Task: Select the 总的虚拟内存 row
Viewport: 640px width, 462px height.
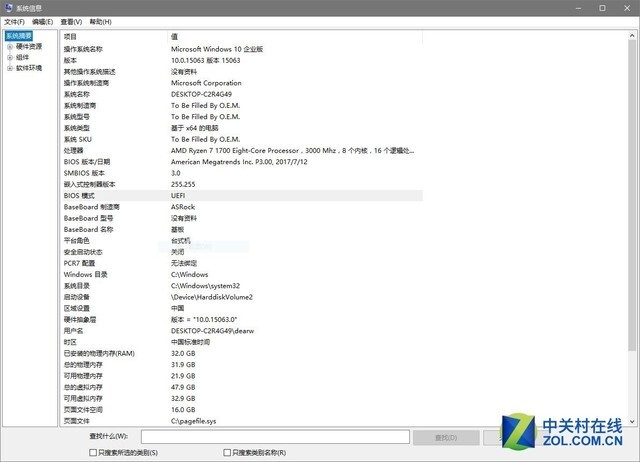Action: pos(242,387)
